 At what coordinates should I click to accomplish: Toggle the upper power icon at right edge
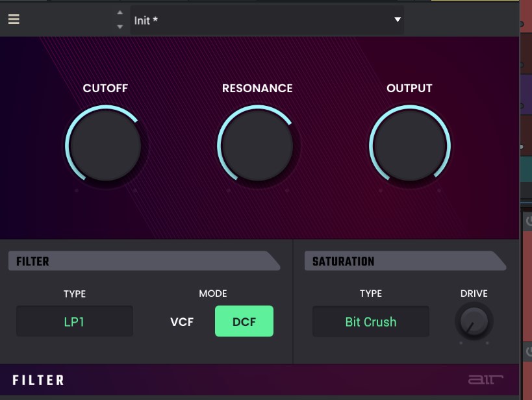pyautogui.click(x=528, y=221)
